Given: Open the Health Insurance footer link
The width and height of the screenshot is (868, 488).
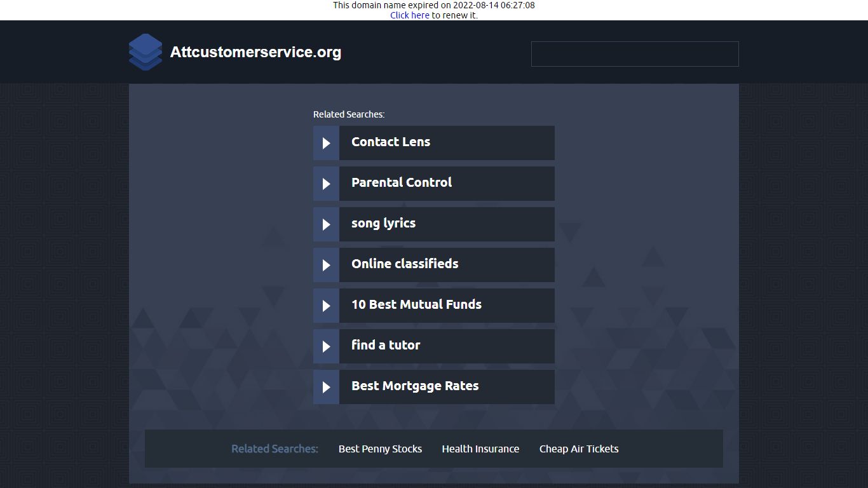Looking at the screenshot, I should click(480, 449).
